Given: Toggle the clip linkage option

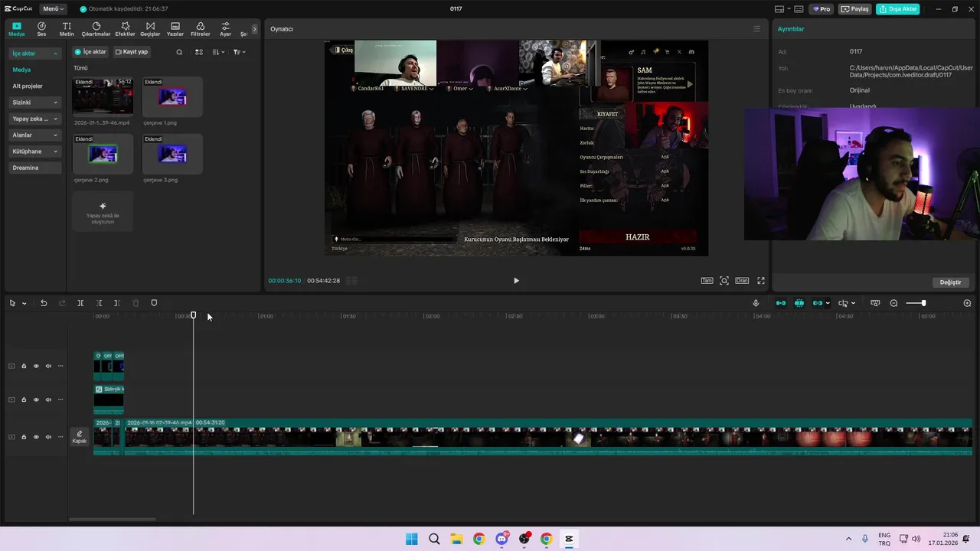Looking at the screenshot, I should (818, 303).
